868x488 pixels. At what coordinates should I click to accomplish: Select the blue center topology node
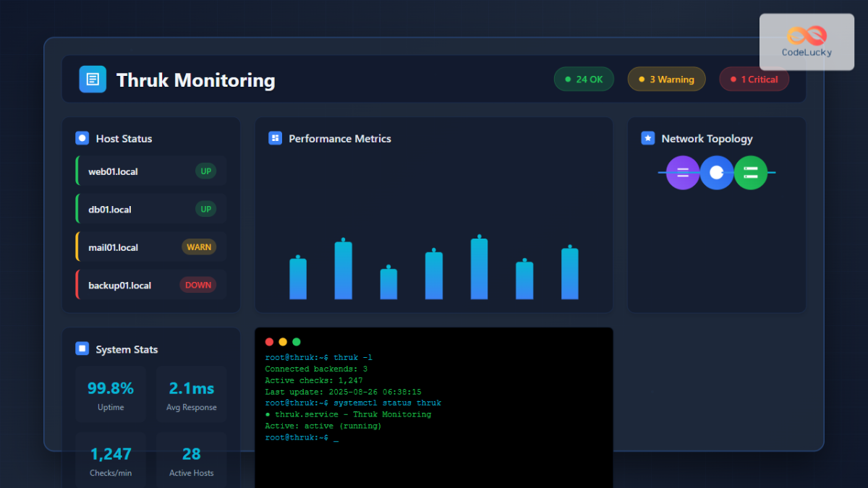(716, 173)
